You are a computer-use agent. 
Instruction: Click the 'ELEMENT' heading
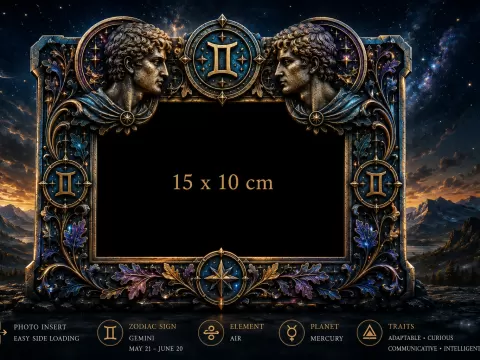247,326
